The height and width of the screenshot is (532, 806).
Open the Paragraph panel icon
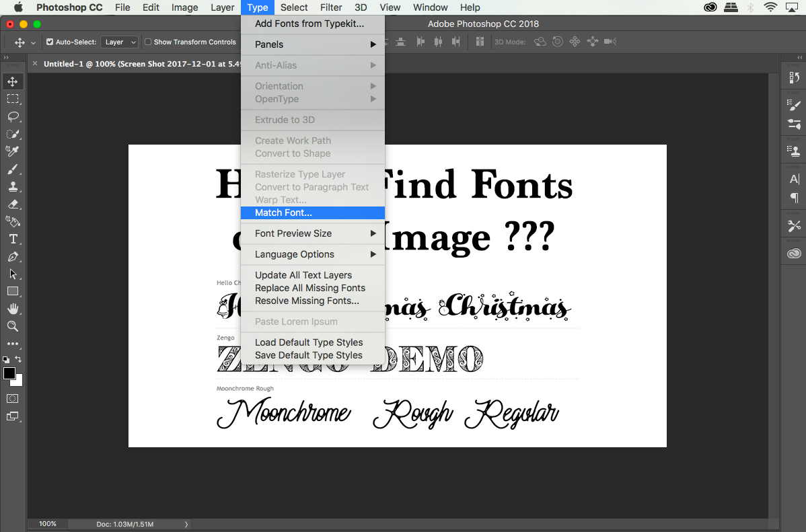(795, 198)
